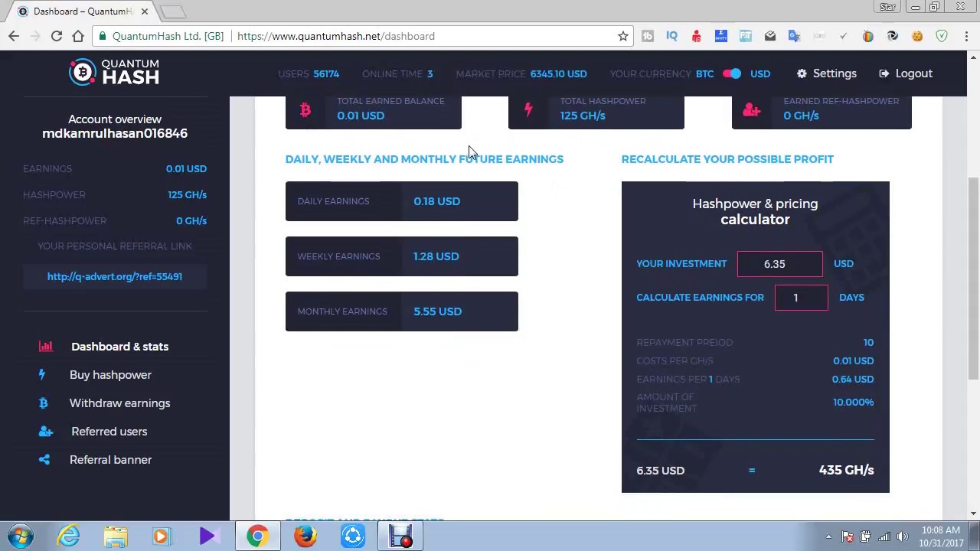The image size is (980, 551).
Task: Click the share icon beside Referral banner
Action: pyautogui.click(x=44, y=460)
